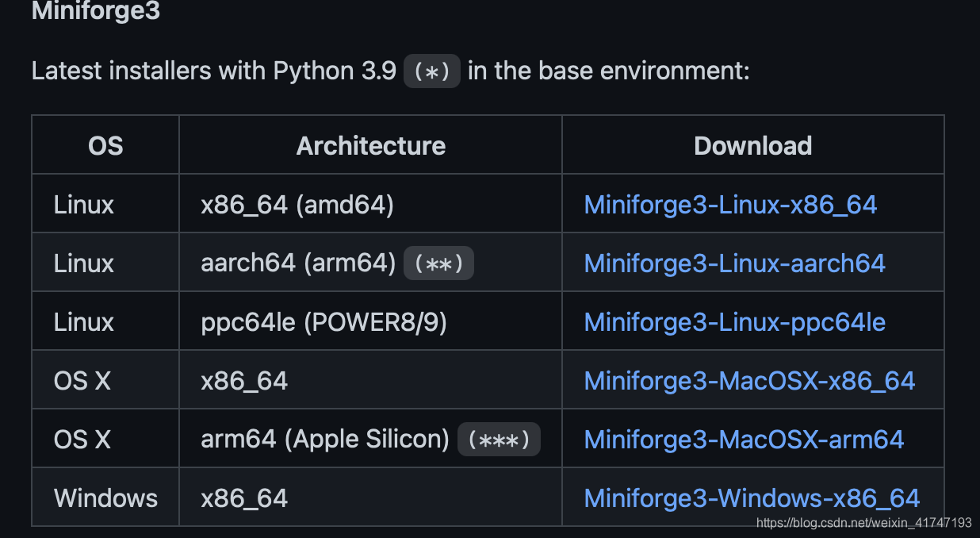Select the Windows OS cell
This screenshot has height=538, width=980.
105,498
